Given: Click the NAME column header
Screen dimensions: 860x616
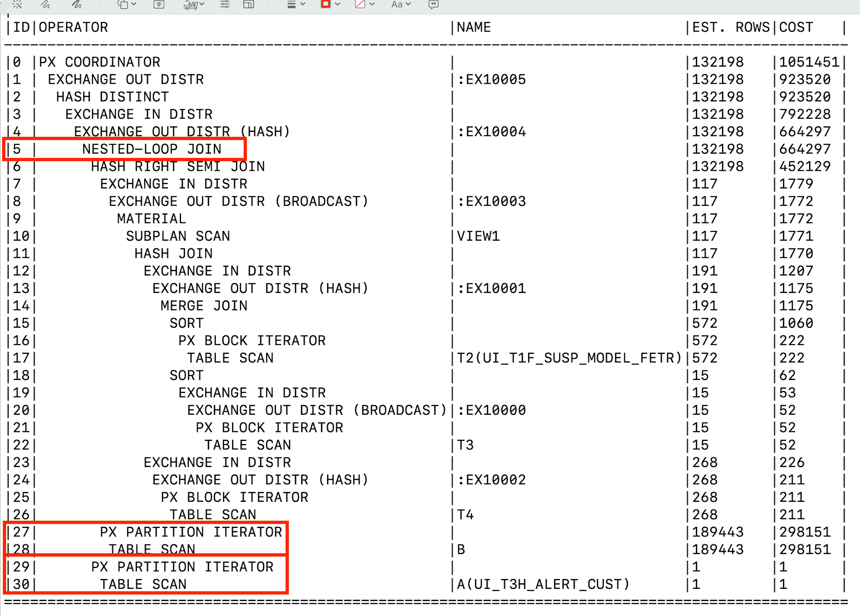Looking at the screenshot, I should click(x=474, y=27).
